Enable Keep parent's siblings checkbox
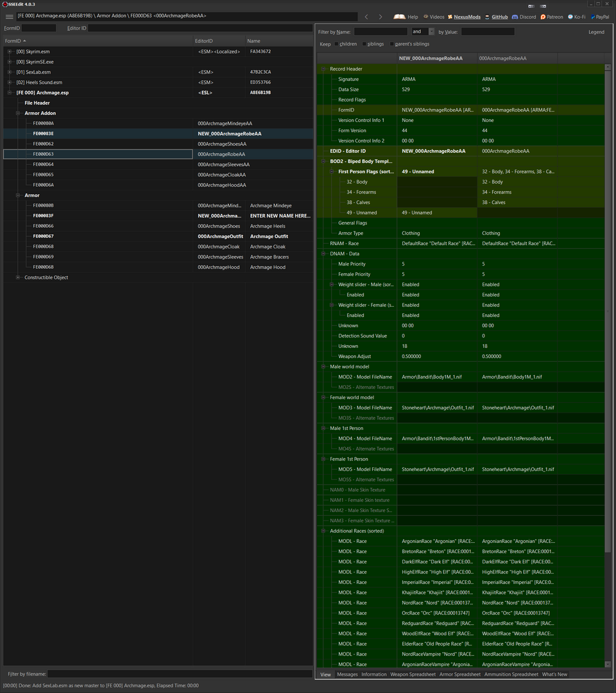Screen dimensions: 616x693 (392, 44)
